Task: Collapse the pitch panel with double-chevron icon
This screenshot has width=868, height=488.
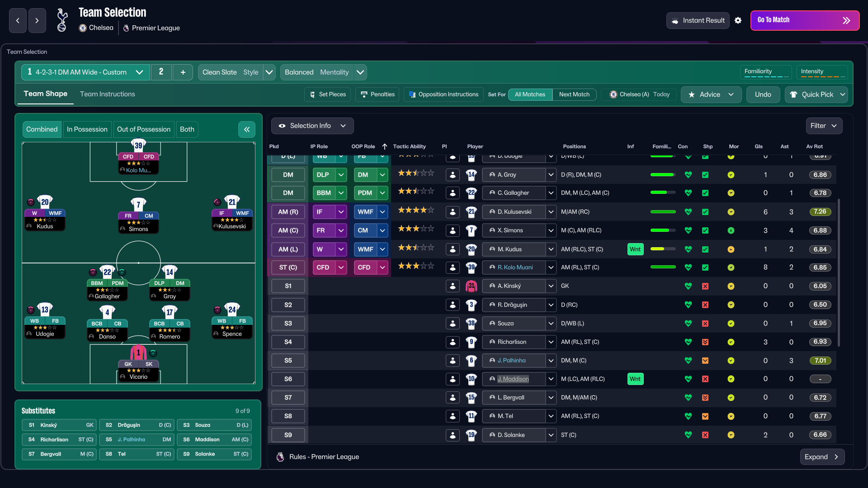Action: coord(246,129)
